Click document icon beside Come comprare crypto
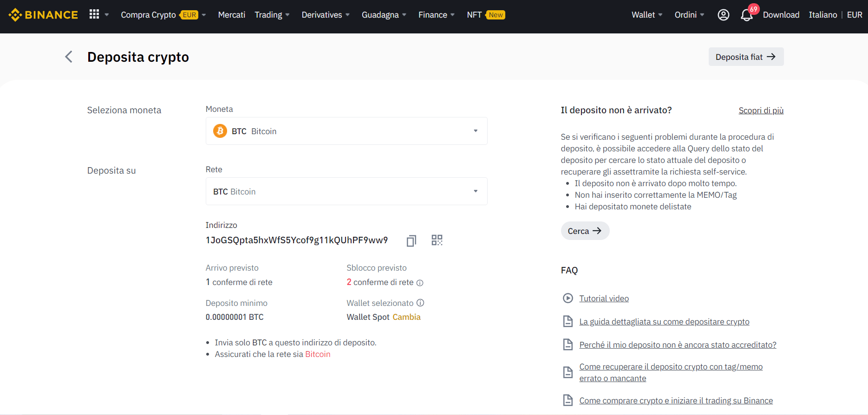 pos(568,400)
